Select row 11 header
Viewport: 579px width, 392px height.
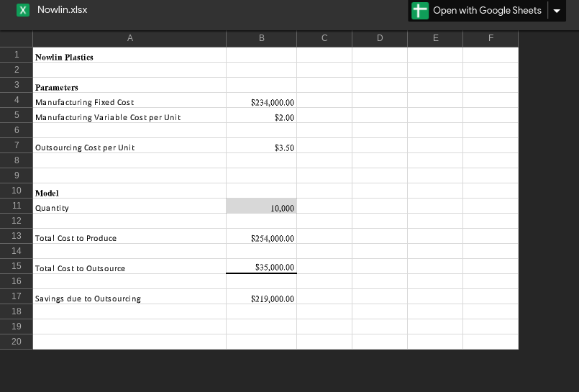coord(17,206)
